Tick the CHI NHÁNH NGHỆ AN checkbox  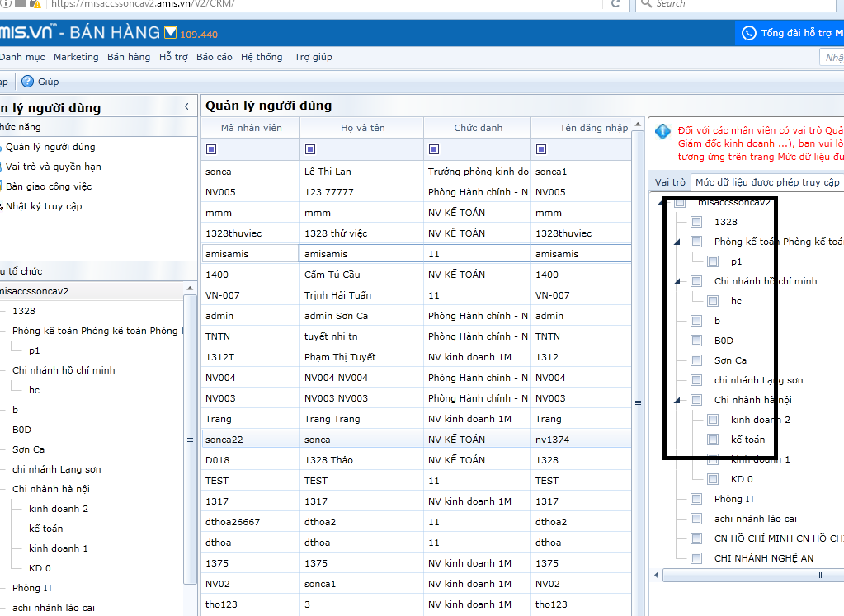coord(696,558)
